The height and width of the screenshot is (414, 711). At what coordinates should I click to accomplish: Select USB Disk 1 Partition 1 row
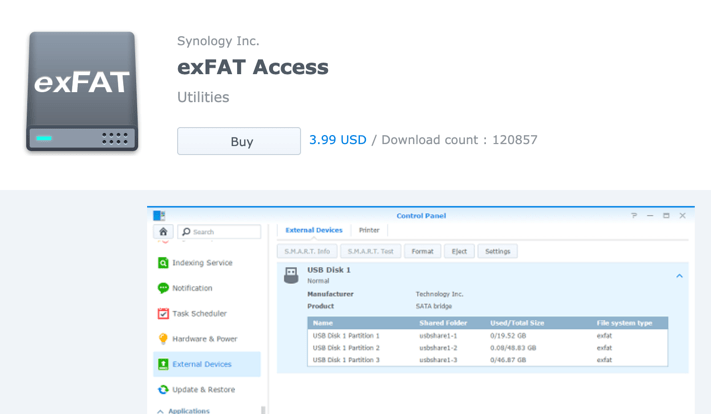[487, 336]
